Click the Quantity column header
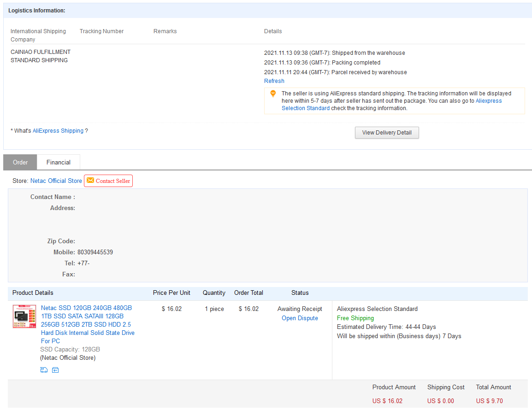Image resolution: width=532 pixels, height=410 pixels. (x=214, y=293)
